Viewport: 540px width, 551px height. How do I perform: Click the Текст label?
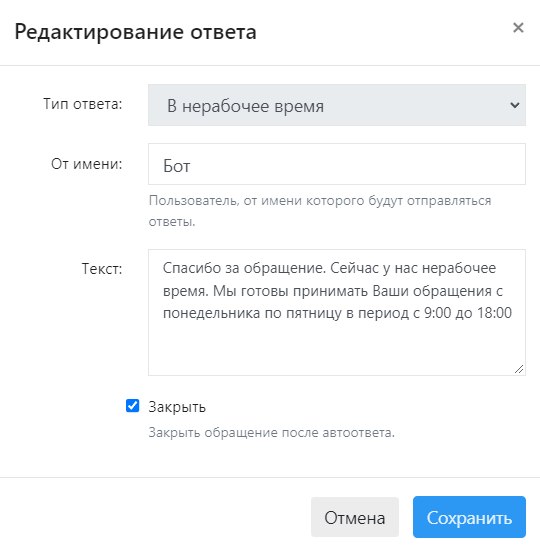pos(102,269)
